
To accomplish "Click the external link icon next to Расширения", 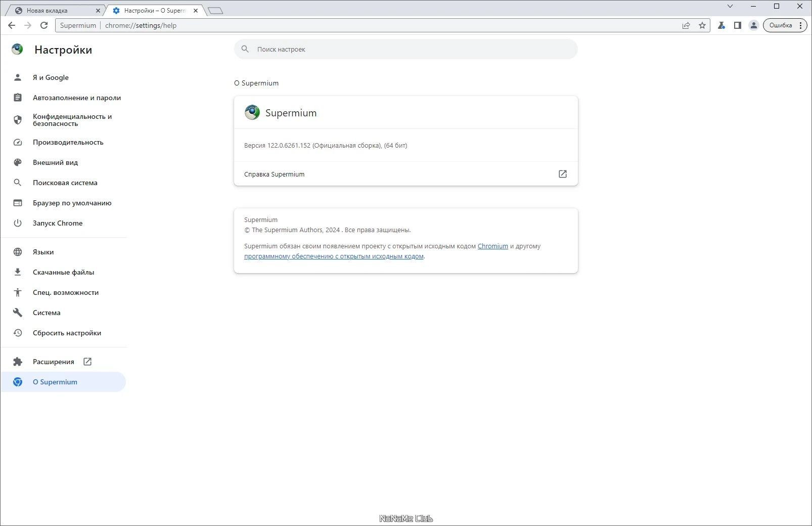I will (x=87, y=362).
